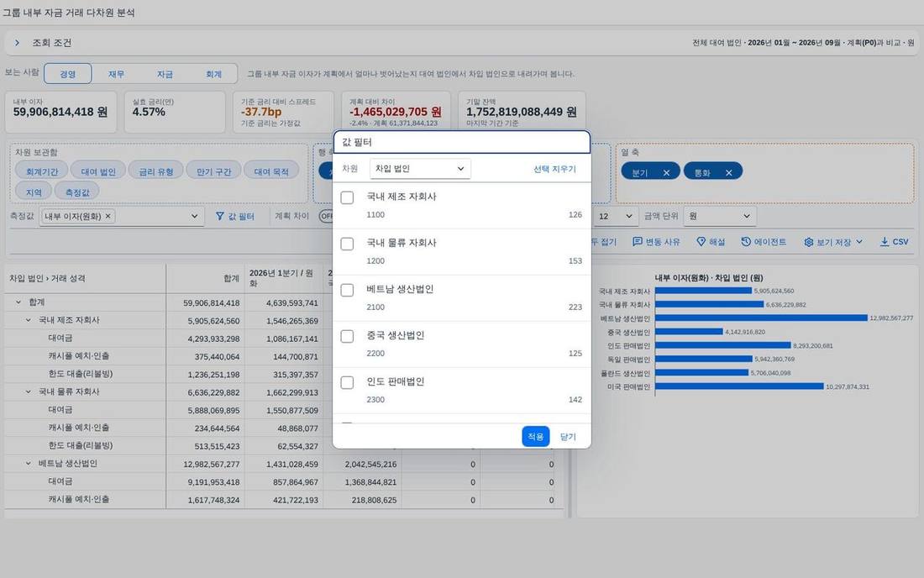Switch to the 회계 viewer tab
Viewport: 924px width, 578px height.
(213, 74)
